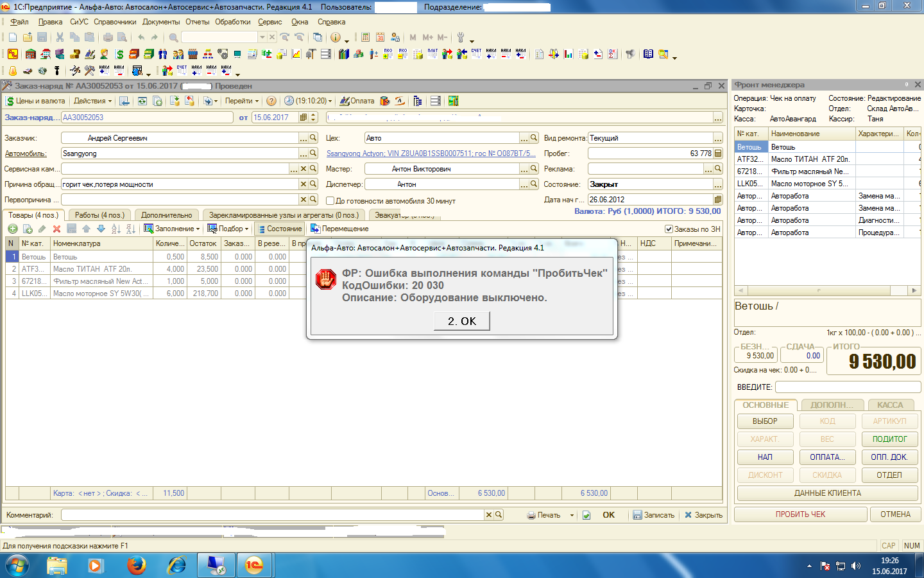Expand the Перейти dropdown menu
The image size is (924, 578).
[x=242, y=101]
